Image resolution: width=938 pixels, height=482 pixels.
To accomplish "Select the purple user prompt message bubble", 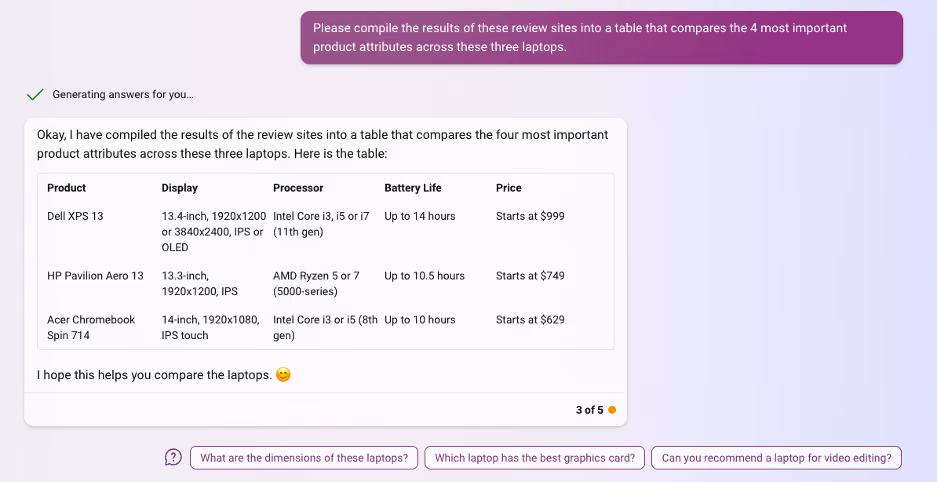I will coord(601,37).
